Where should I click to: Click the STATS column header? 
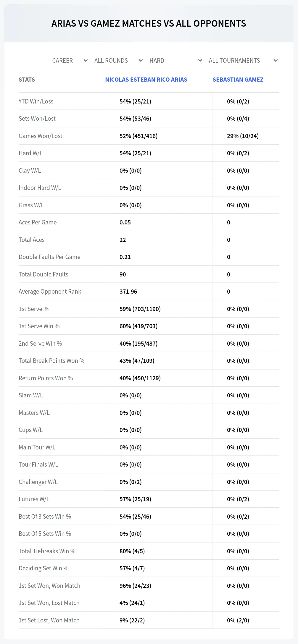(x=27, y=80)
